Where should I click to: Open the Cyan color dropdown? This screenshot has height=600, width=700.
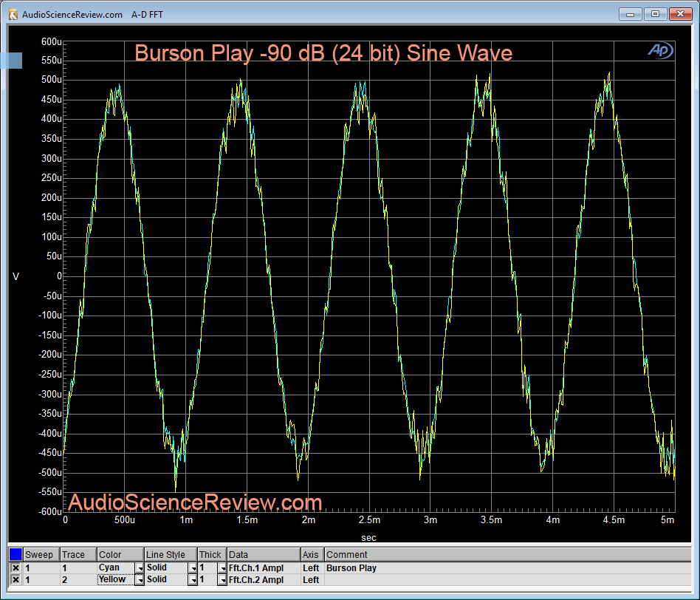tap(140, 567)
